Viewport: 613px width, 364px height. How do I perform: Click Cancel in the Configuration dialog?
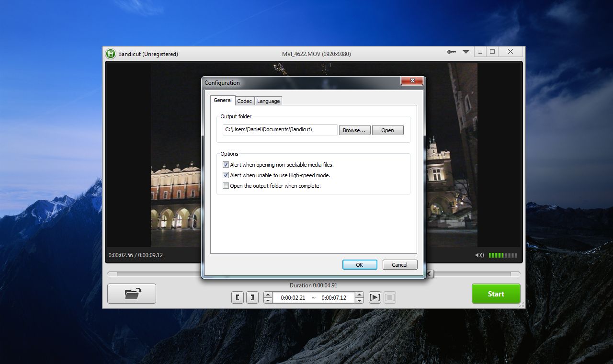[400, 264]
